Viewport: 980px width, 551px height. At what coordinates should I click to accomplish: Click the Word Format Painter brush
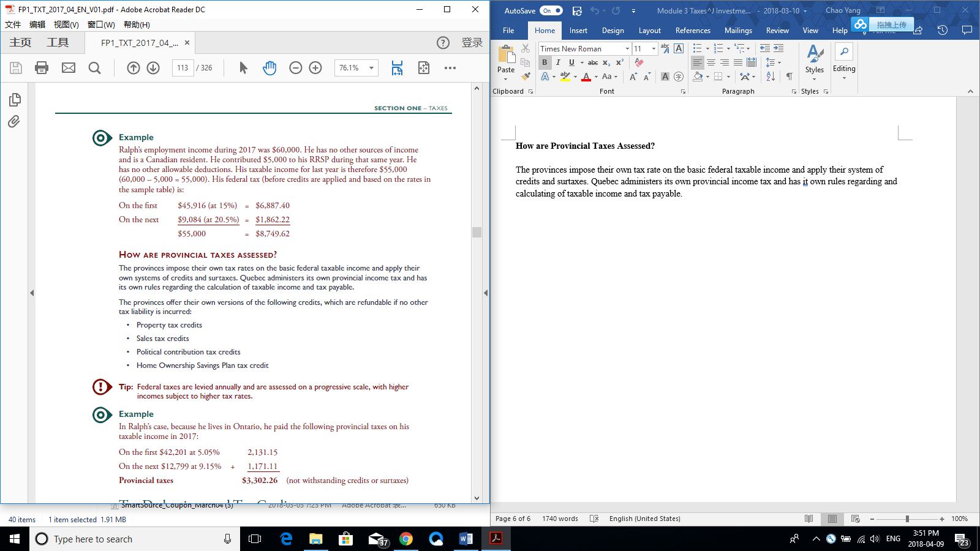pos(526,77)
